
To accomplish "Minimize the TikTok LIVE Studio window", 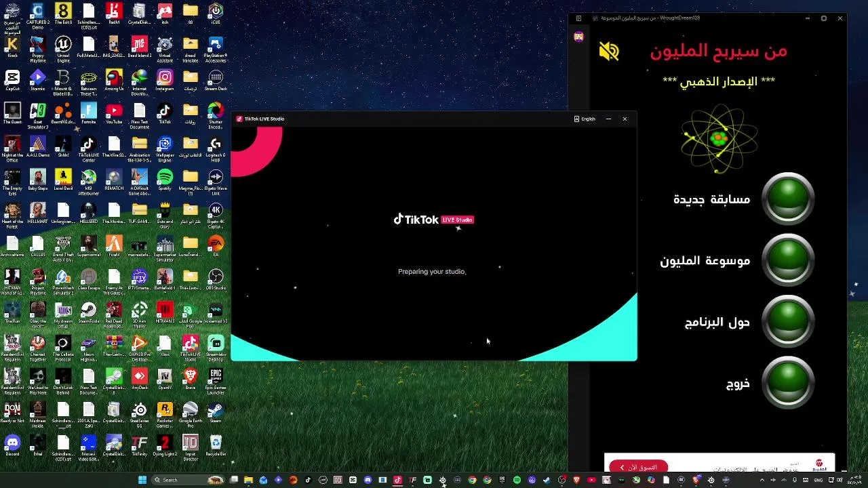I will [608, 119].
